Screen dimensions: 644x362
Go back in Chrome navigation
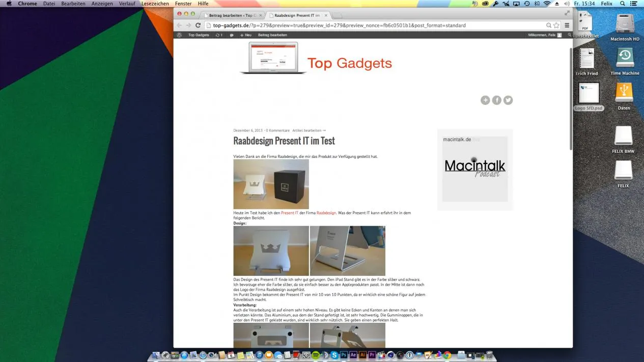pos(179,25)
